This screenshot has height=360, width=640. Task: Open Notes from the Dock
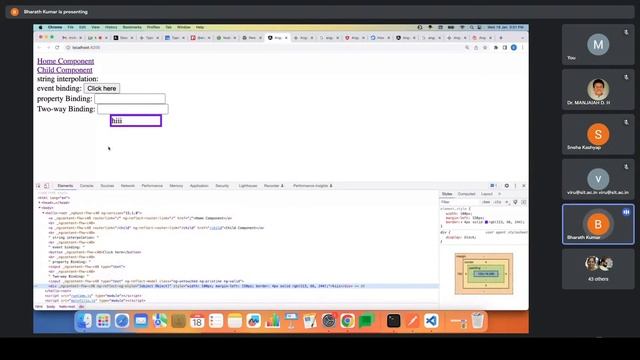coord(235,321)
